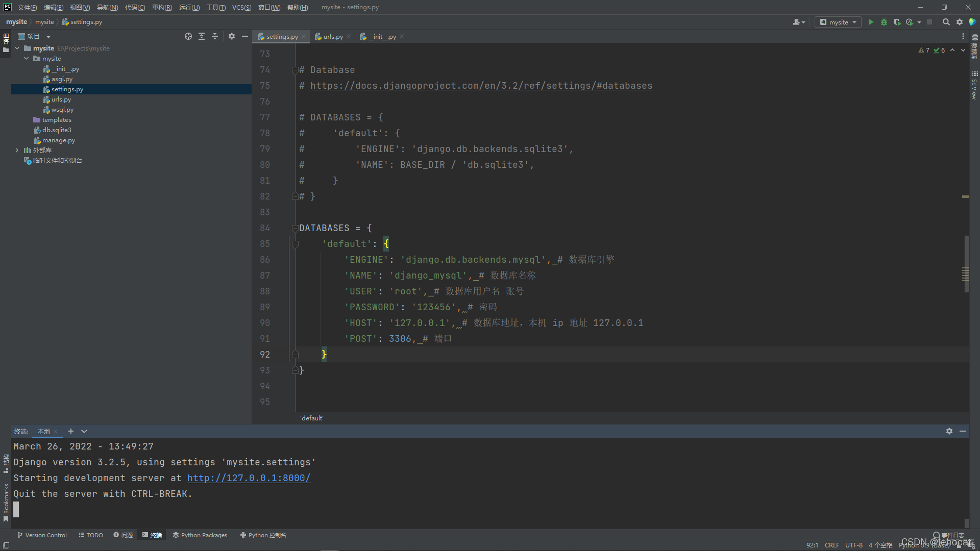Toggle tool window bars icon bottom-left

[x=6, y=545]
